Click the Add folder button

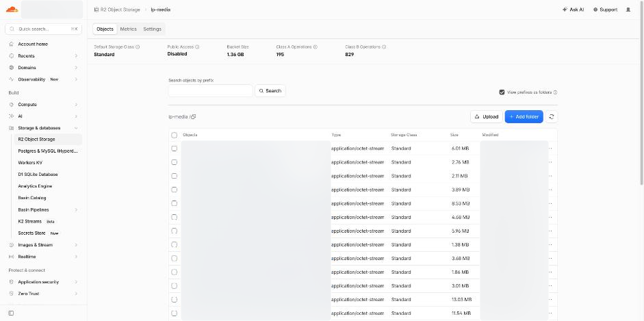tap(524, 116)
